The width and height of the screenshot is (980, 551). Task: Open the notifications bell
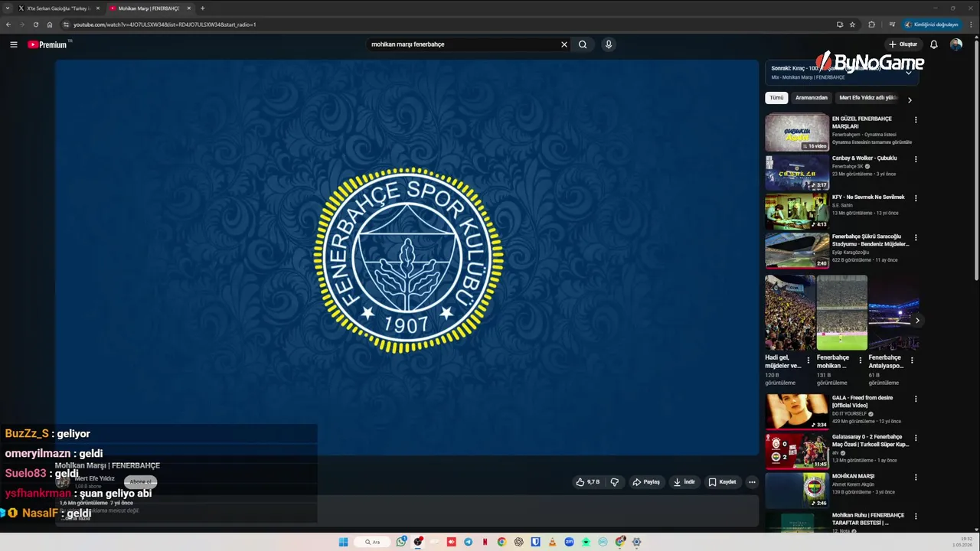[934, 44]
